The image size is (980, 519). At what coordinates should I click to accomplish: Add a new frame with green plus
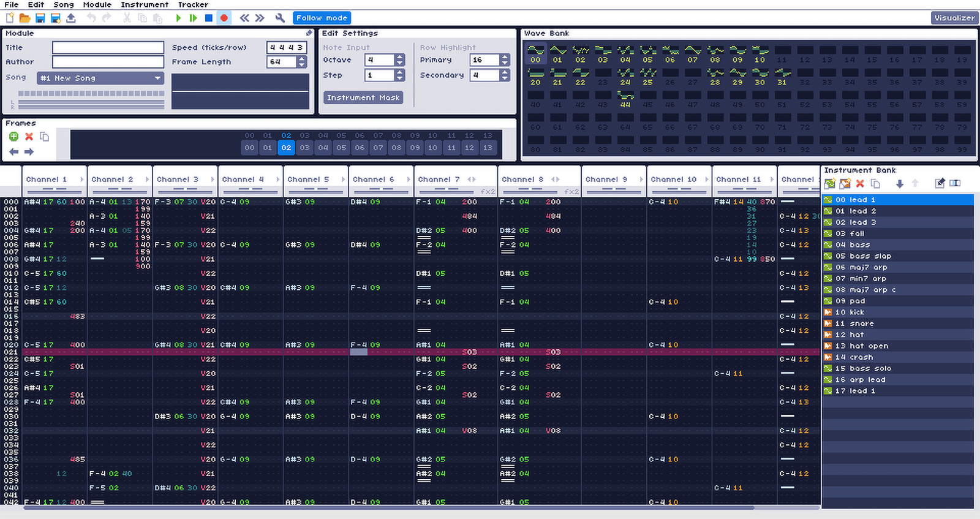[x=13, y=137]
